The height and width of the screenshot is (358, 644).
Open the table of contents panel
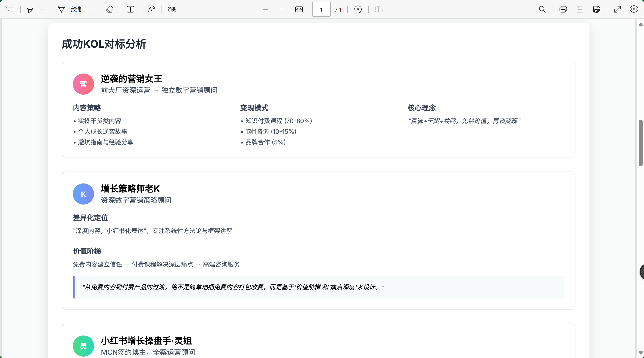click(x=10, y=9)
